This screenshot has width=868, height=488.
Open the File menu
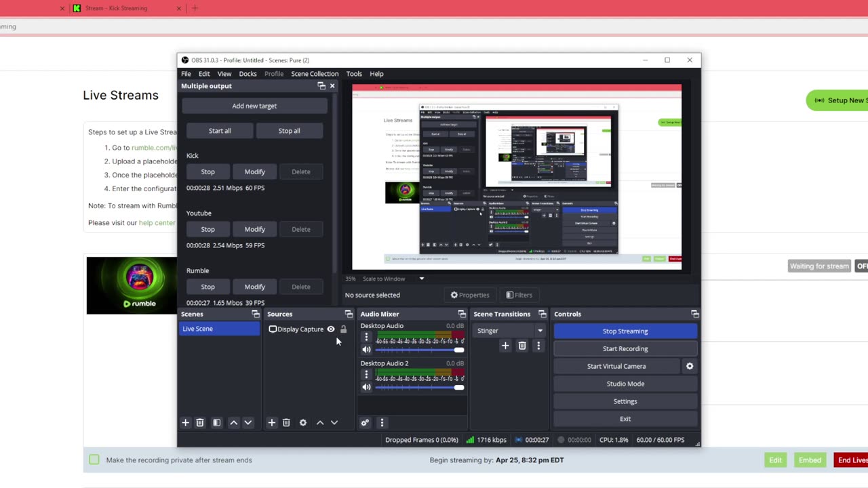186,74
